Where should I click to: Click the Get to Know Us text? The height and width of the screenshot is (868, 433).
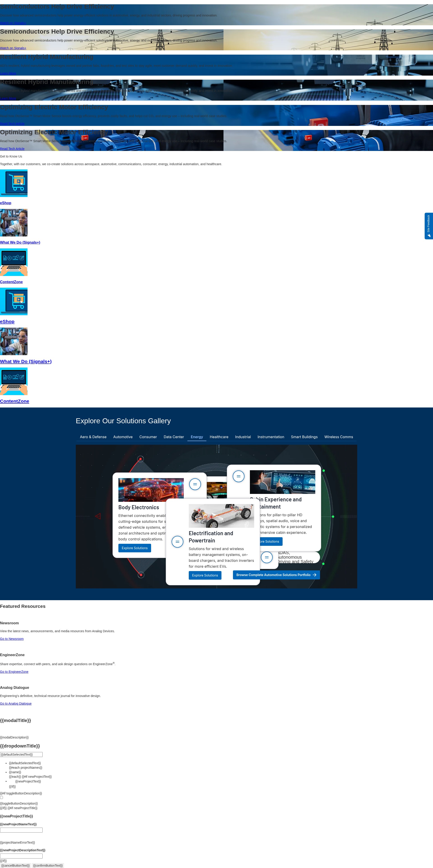coord(11,156)
